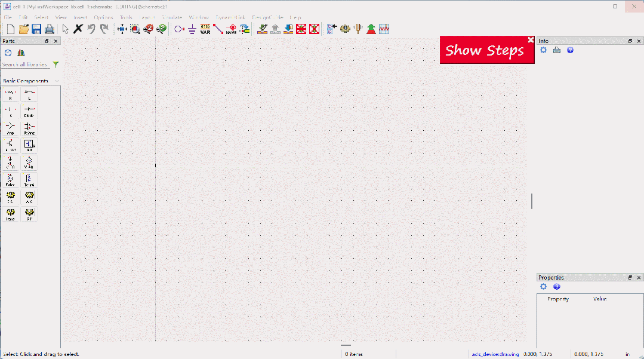Click the zoom to area icon
The height and width of the screenshot is (359, 644).
tap(135, 29)
